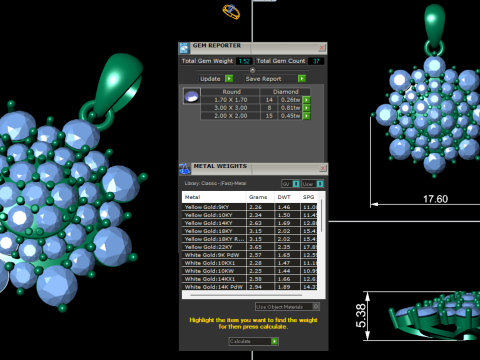Click the 0.45tw weight cell
Image resolution: width=480 pixels, height=360 pixels.
pos(290,116)
